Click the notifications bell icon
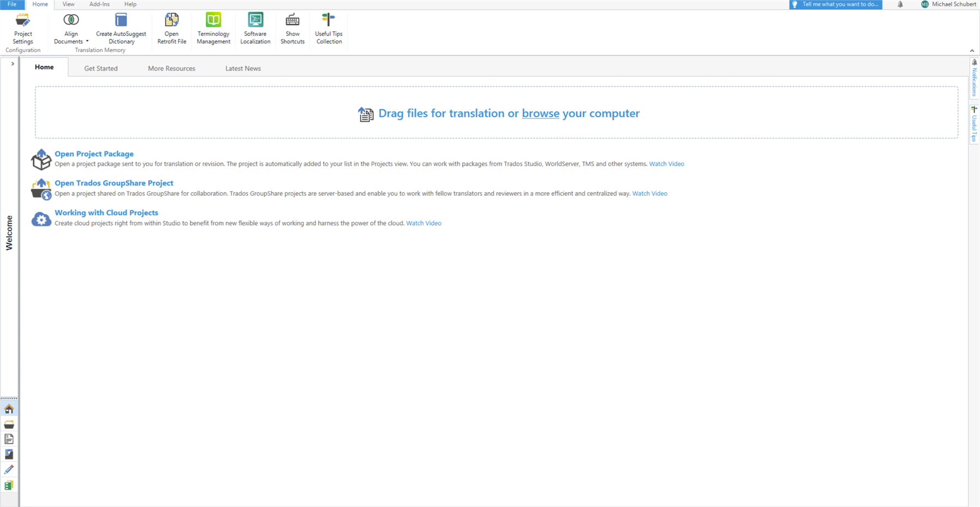980x507 pixels. coord(900,4)
